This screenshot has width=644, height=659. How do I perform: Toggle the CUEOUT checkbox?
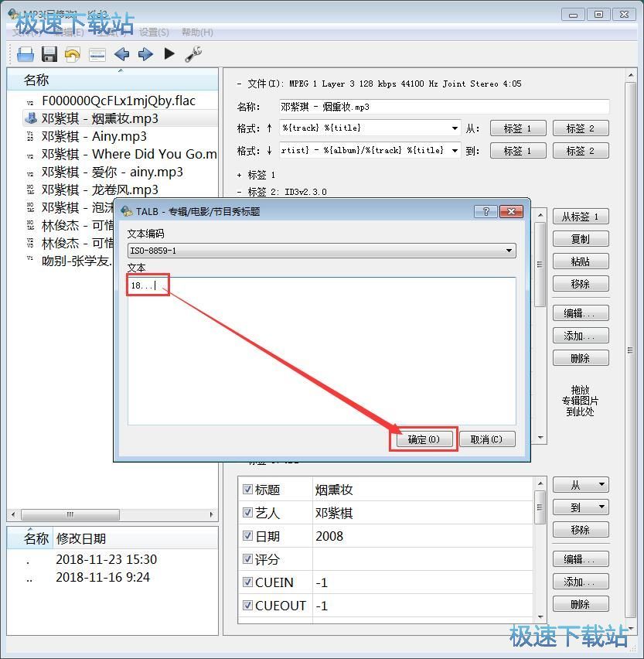point(247,605)
